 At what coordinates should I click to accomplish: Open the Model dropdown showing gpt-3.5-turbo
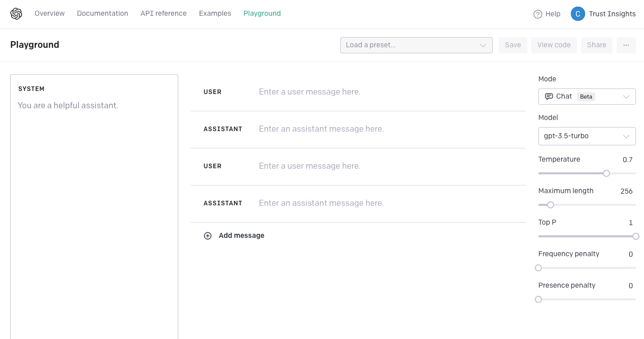pos(587,136)
